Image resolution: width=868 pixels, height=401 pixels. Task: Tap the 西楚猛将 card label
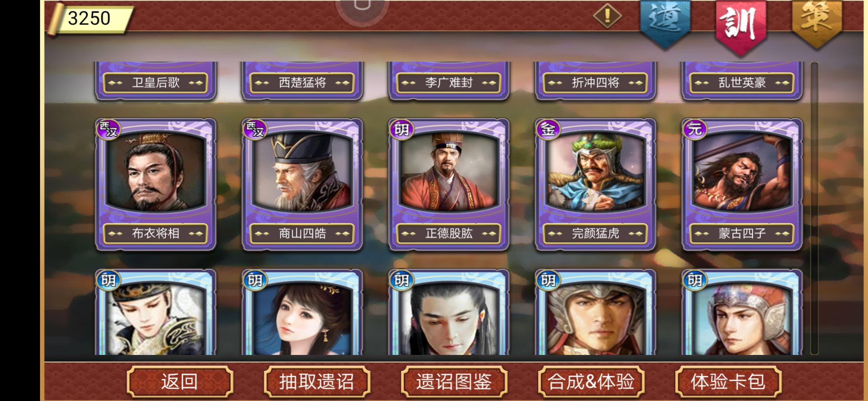point(302,82)
